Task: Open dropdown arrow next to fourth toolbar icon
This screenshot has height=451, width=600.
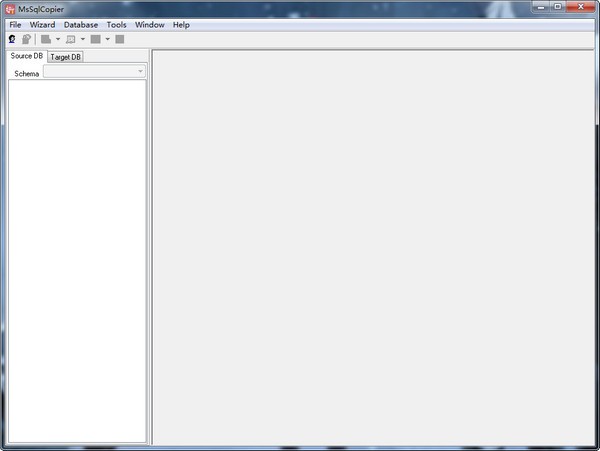Action: [x=83, y=40]
